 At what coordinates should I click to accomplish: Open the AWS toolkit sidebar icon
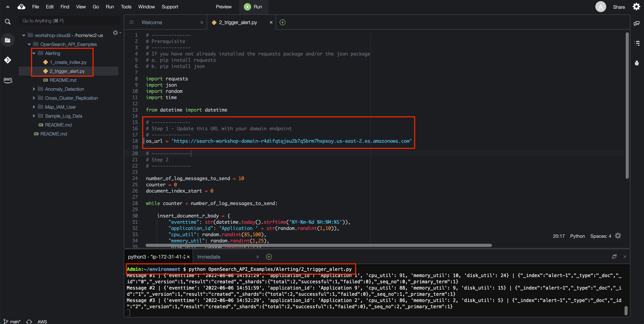8,80
